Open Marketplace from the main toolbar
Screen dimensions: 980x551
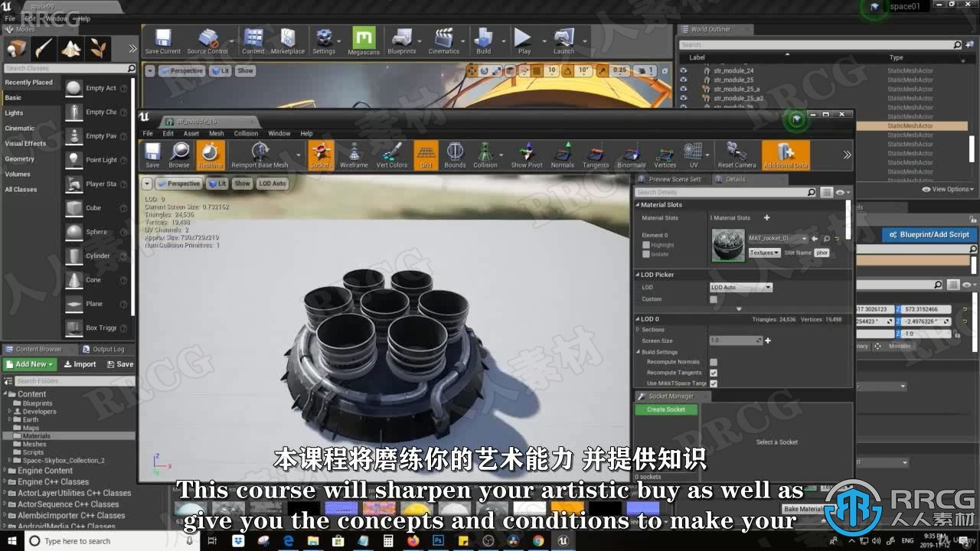(x=288, y=41)
